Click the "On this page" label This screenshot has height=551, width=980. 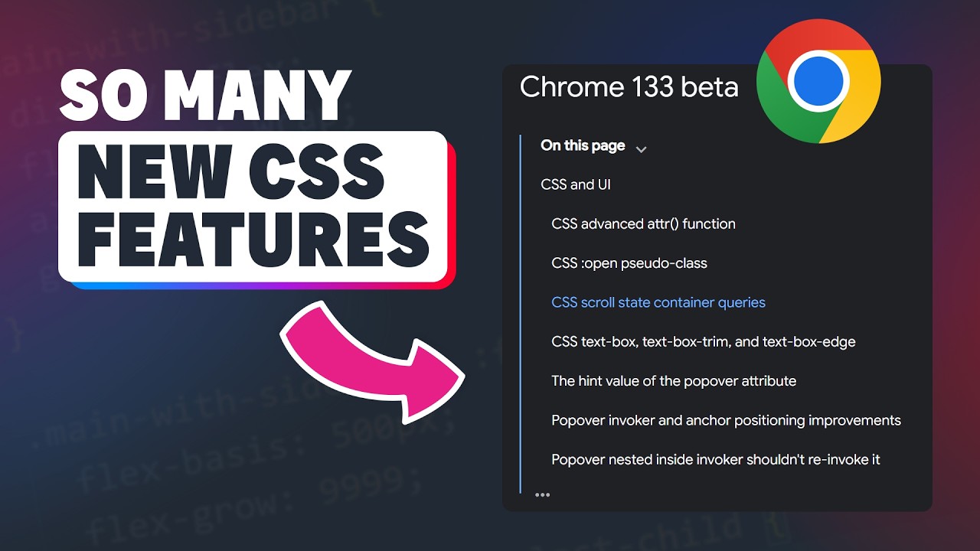pos(583,145)
